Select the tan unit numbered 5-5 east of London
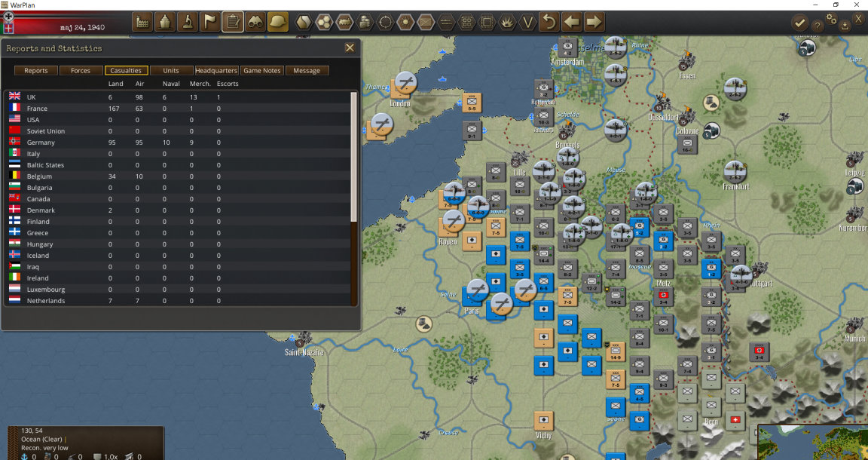The height and width of the screenshot is (460, 868). (472, 103)
